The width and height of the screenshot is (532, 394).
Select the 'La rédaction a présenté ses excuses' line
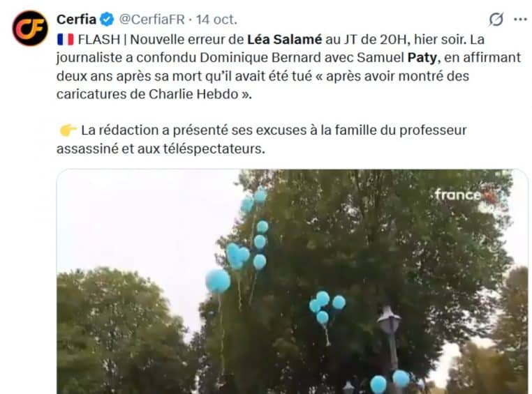pos(274,130)
